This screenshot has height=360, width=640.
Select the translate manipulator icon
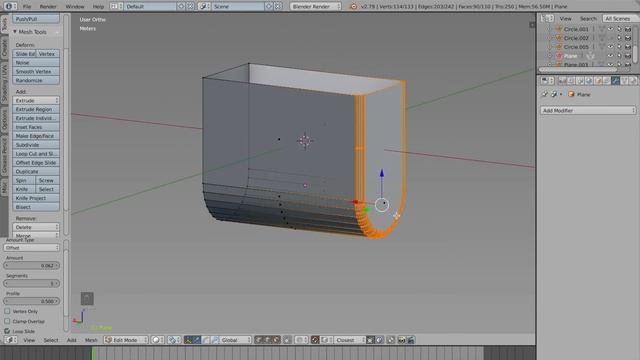[x=197, y=340]
